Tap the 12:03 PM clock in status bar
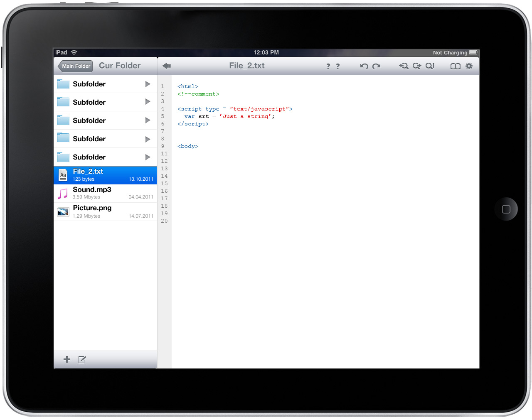Screen dimensions: 532x420 click(x=266, y=52)
